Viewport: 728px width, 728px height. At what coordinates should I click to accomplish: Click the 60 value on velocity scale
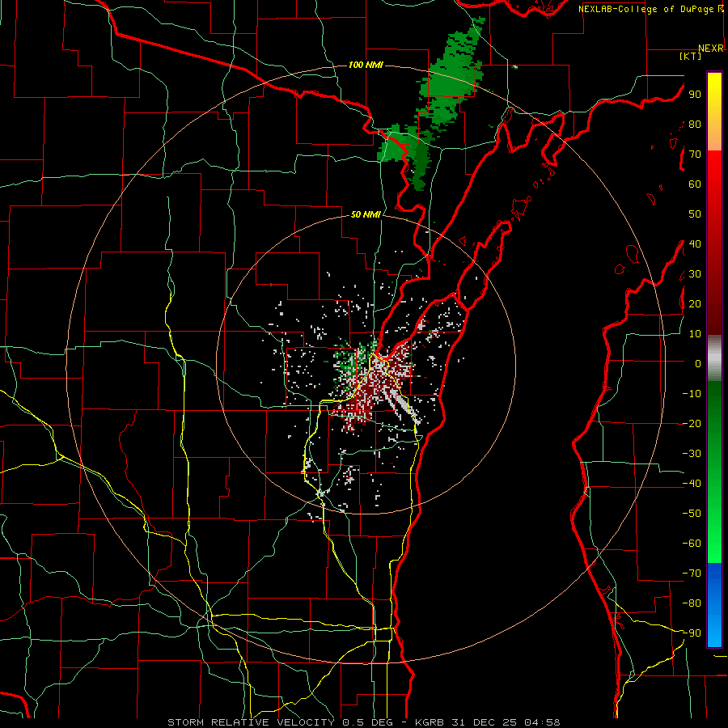[695, 184]
